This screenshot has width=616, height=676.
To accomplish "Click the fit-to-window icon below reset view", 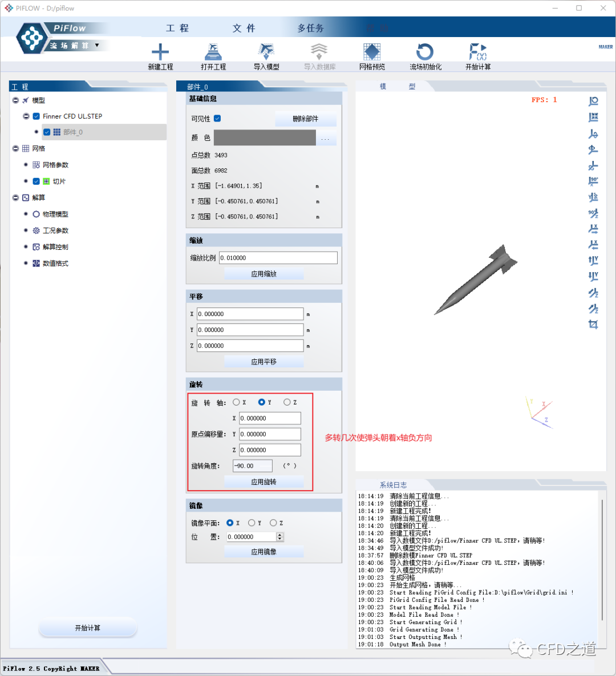I will point(593,118).
